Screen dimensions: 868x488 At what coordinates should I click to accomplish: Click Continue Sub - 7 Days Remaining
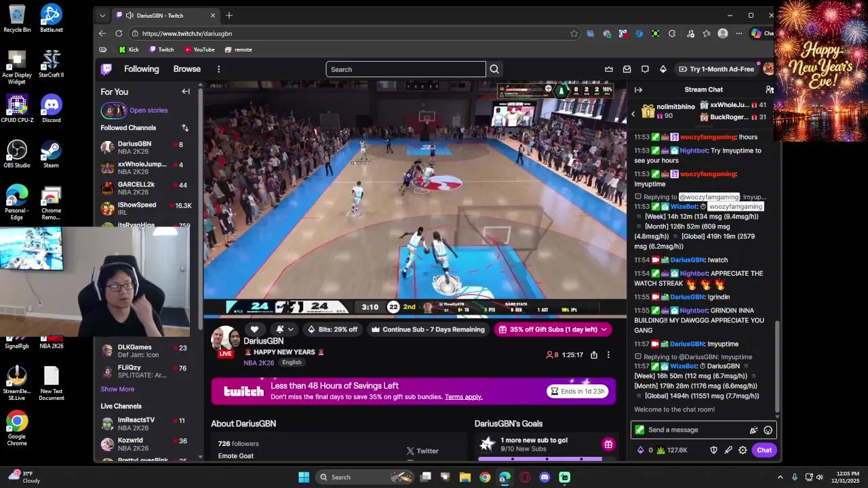coord(428,329)
